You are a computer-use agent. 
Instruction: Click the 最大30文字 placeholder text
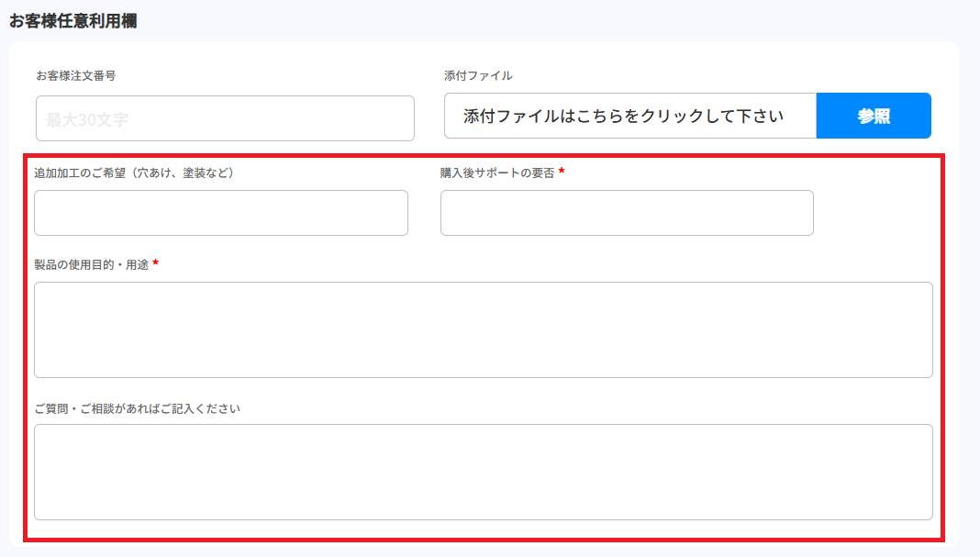(x=87, y=119)
